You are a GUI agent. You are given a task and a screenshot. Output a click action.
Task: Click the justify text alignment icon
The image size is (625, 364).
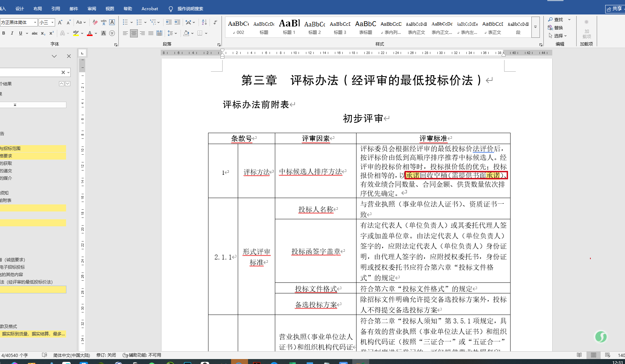pyautogui.click(x=151, y=33)
